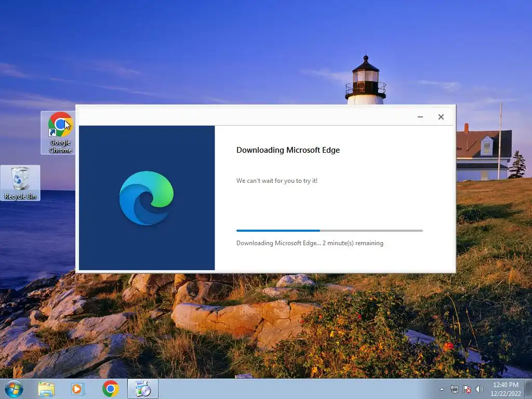The width and height of the screenshot is (532, 399).
Task: Activate the Edge installer taskbar button
Action: pos(143,389)
